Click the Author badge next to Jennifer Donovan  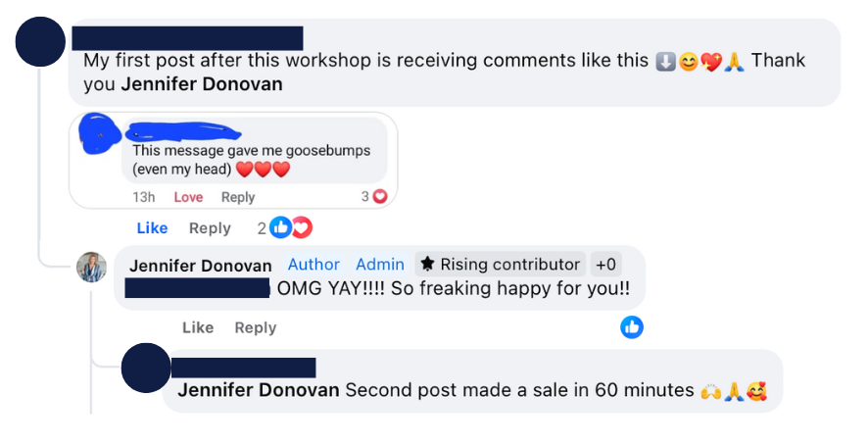click(x=313, y=265)
